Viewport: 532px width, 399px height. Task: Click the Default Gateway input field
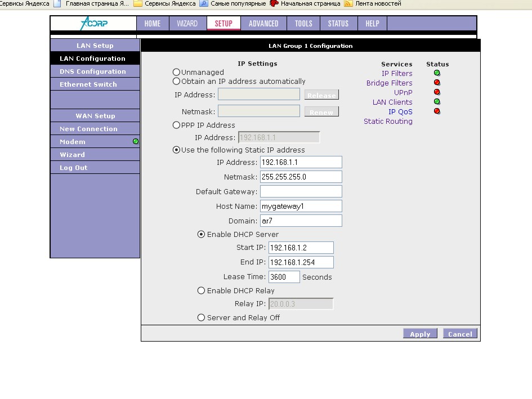click(301, 191)
